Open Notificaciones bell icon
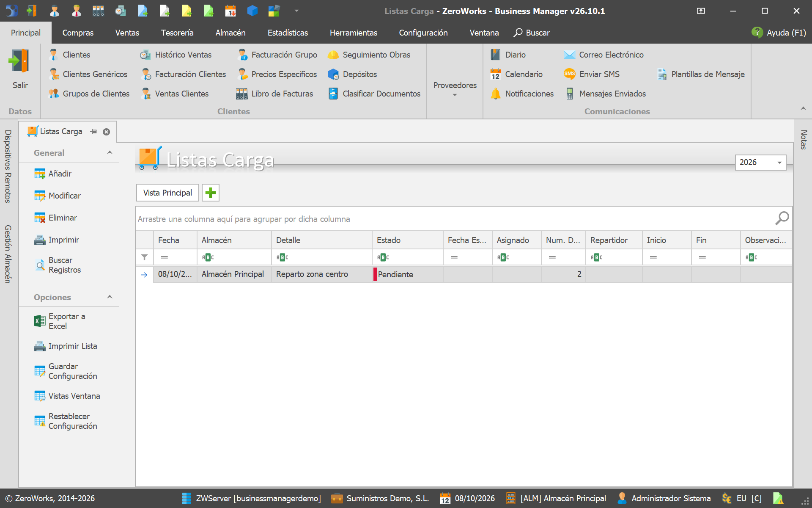812x508 pixels. 495,94
